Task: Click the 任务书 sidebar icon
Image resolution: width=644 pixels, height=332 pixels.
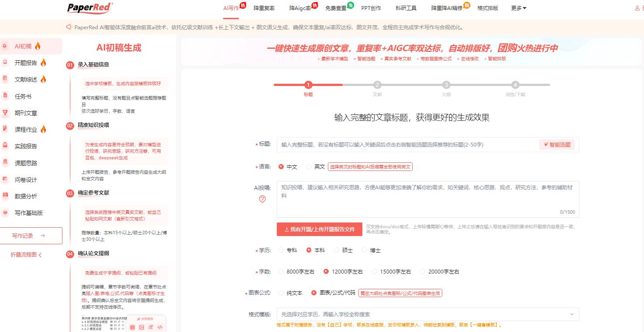Action: [5, 96]
